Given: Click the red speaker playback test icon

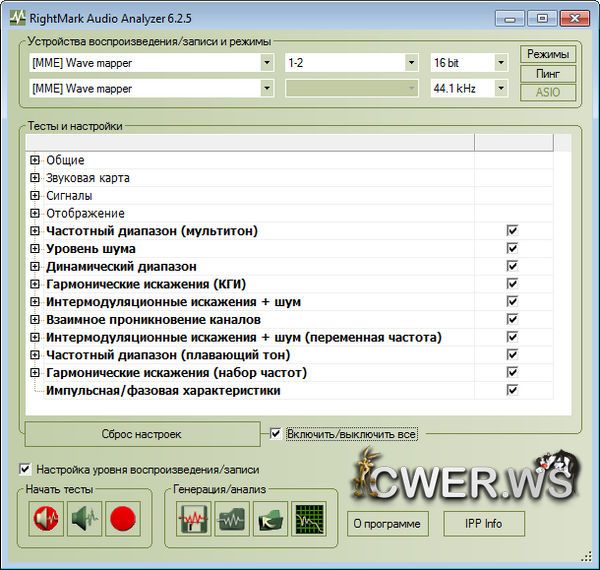Looking at the screenshot, I should (44, 520).
